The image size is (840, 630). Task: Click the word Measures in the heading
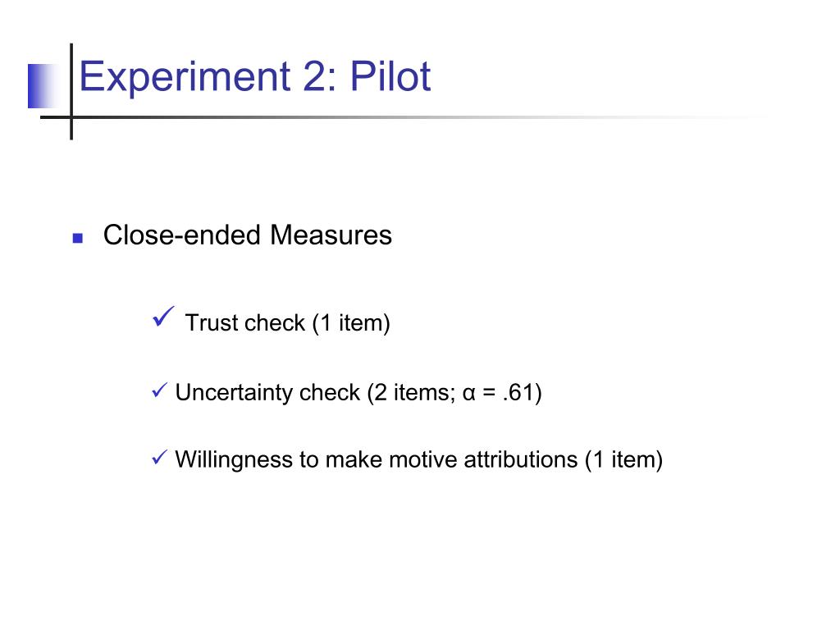click(x=331, y=235)
